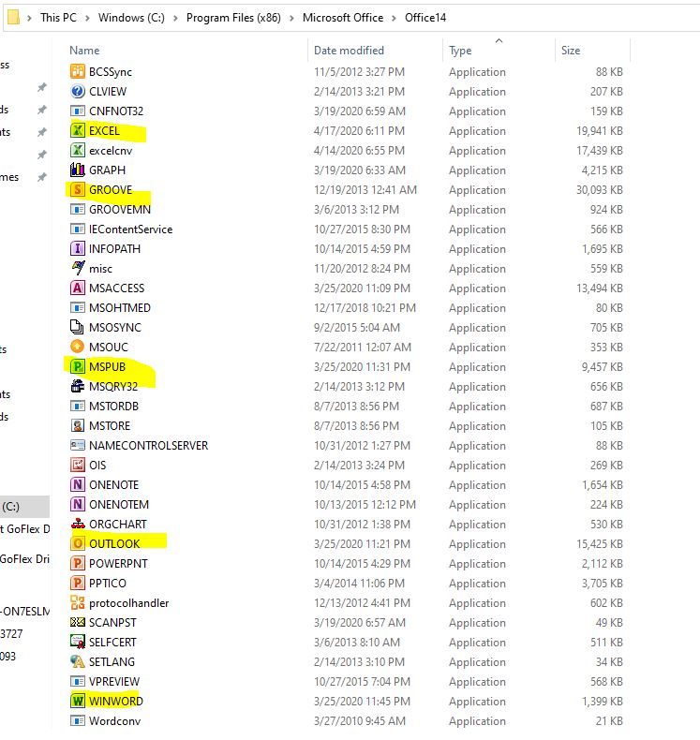The height and width of the screenshot is (740, 700).
Task: Click the folder icon in address bar
Action: pyautogui.click(x=13, y=18)
